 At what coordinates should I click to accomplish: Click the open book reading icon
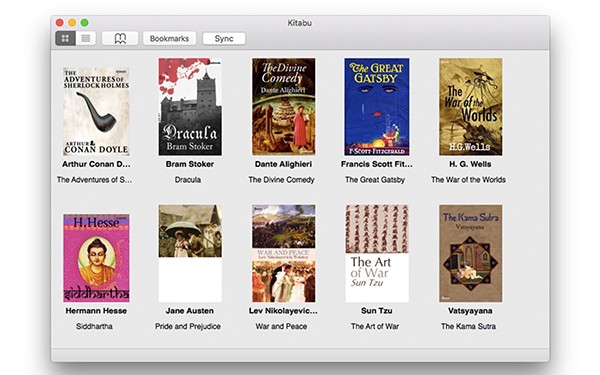tap(120, 38)
